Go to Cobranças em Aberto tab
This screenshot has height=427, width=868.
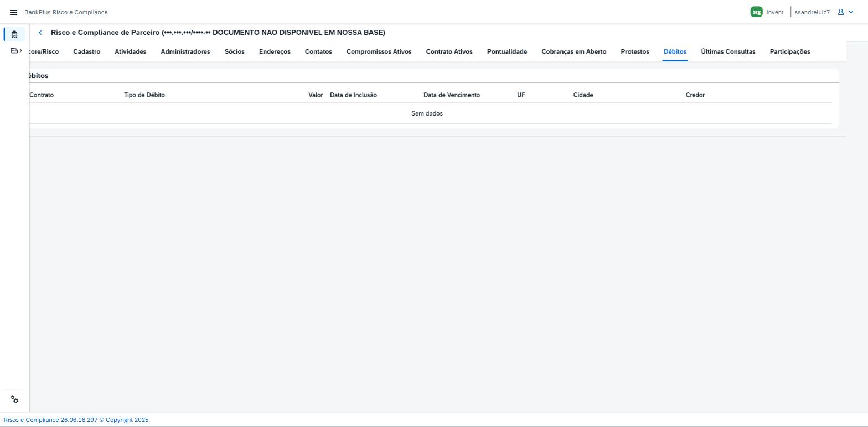(x=574, y=51)
